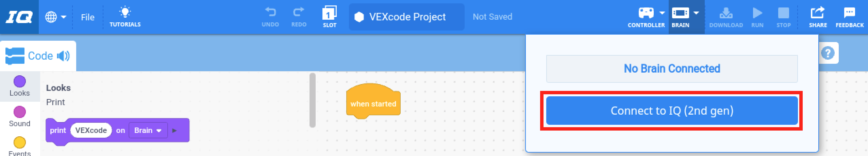Open the File menu
This screenshot has height=156, width=868.
point(87,17)
